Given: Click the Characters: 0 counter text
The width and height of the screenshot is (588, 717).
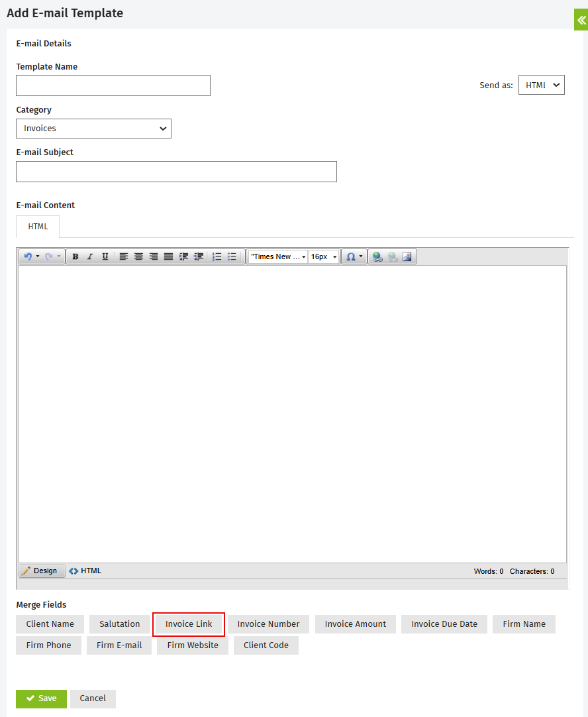Looking at the screenshot, I should point(532,571).
